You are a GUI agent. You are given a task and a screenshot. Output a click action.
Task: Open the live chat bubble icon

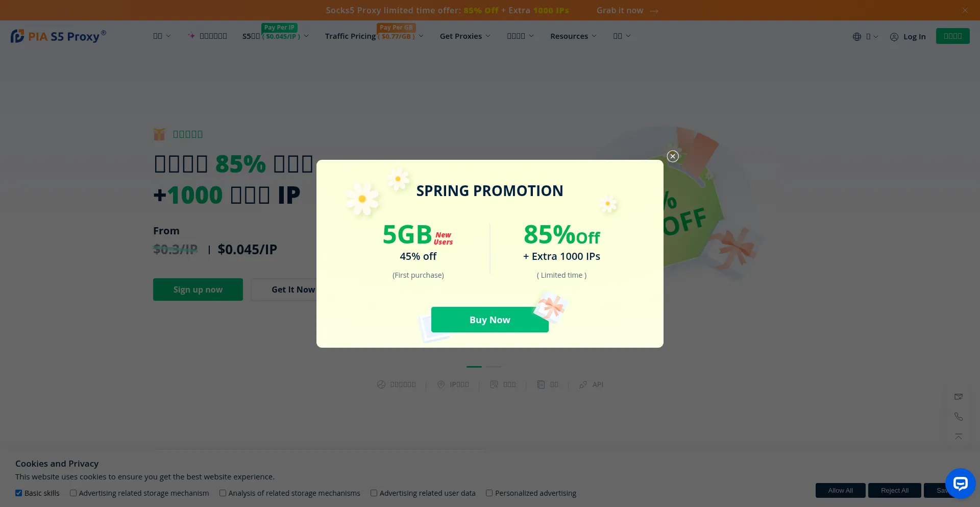pyautogui.click(x=960, y=483)
